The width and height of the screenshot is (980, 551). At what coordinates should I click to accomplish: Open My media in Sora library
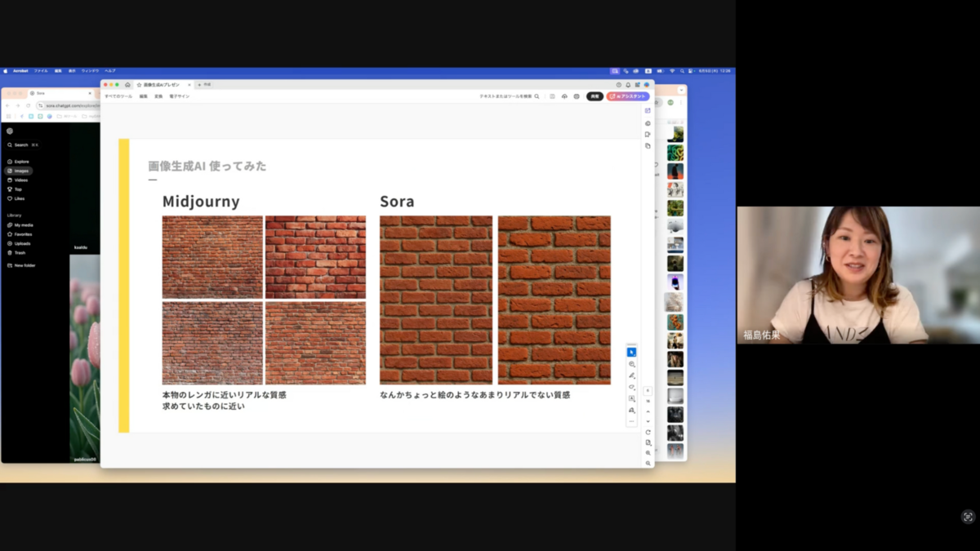click(20, 224)
